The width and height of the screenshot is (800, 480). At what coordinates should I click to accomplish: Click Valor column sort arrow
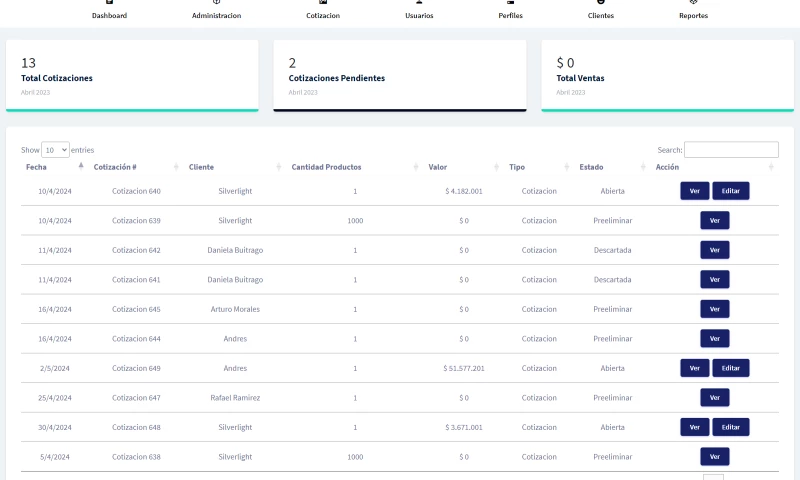[x=497, y=167]
